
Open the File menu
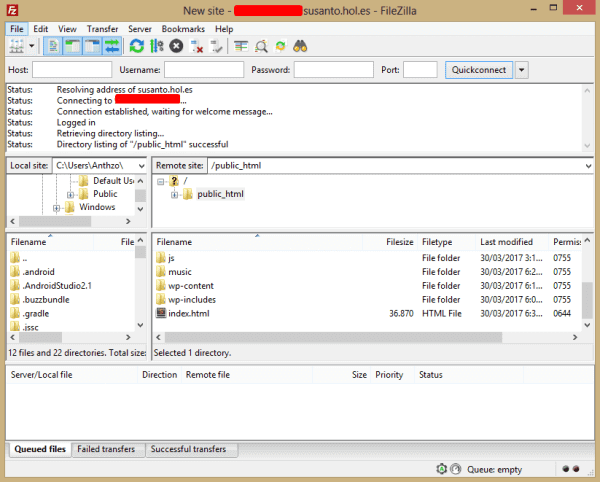[16, 29]
